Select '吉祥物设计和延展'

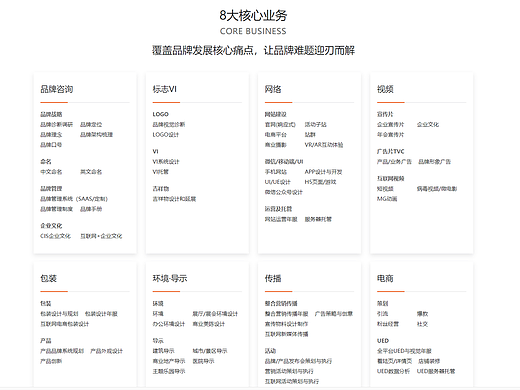pyautogui.click(x=174, y=199)
